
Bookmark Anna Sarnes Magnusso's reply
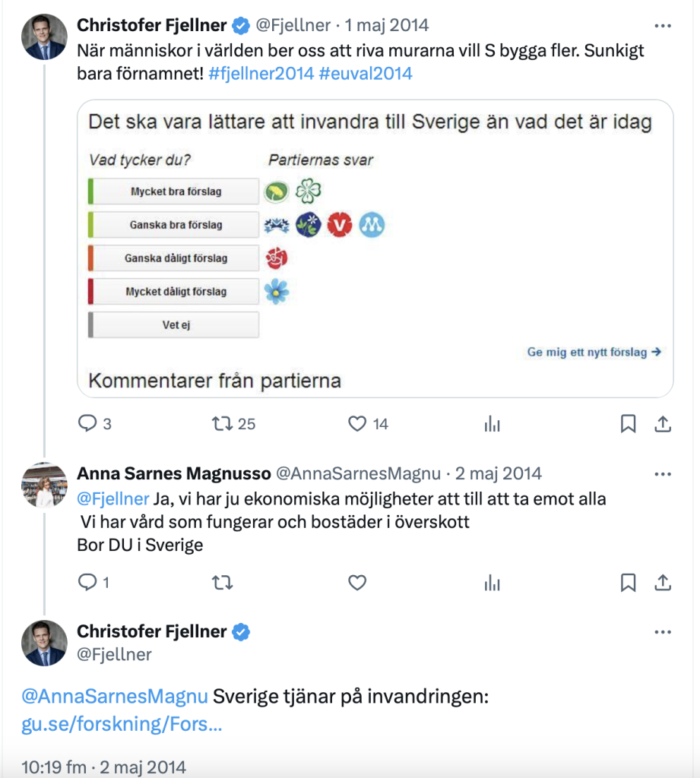(x=628, y=583)
